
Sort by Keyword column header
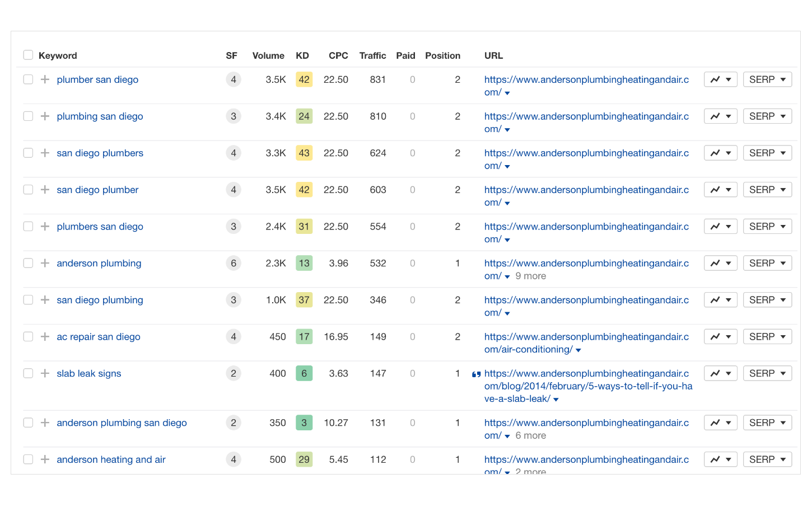(x=58, y=55)
